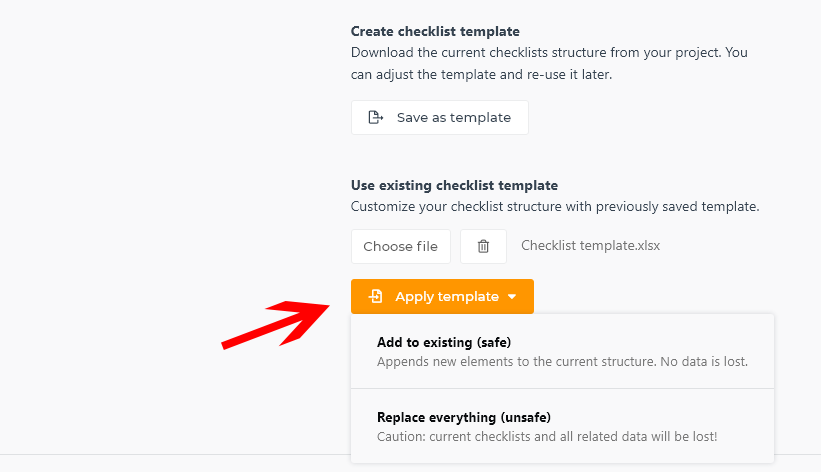Click the 'Caution: current checklists' warning text

click(547, 436)
